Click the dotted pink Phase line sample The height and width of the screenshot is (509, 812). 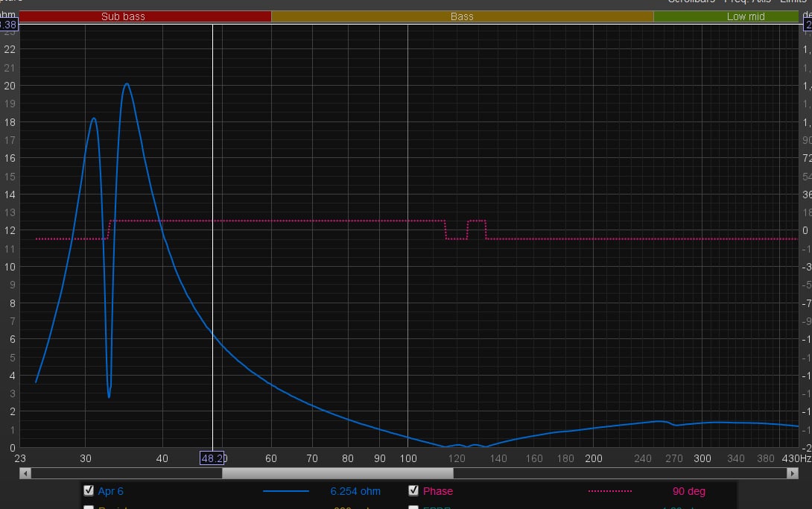point(610,491)
